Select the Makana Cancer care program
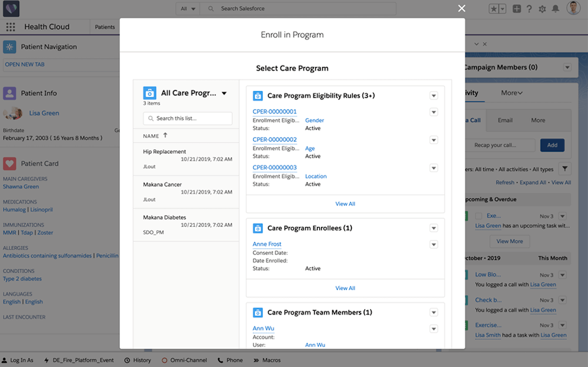 coord(163,185)
